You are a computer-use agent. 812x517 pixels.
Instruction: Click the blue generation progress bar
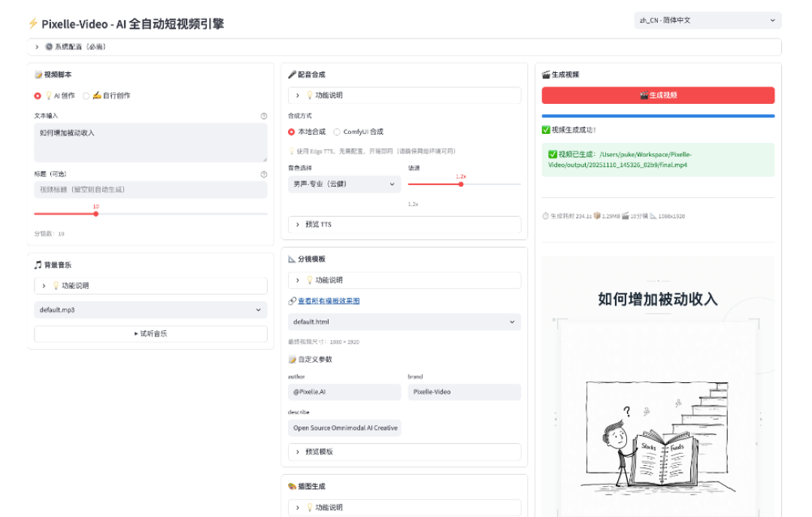click(x=658, y=116)
